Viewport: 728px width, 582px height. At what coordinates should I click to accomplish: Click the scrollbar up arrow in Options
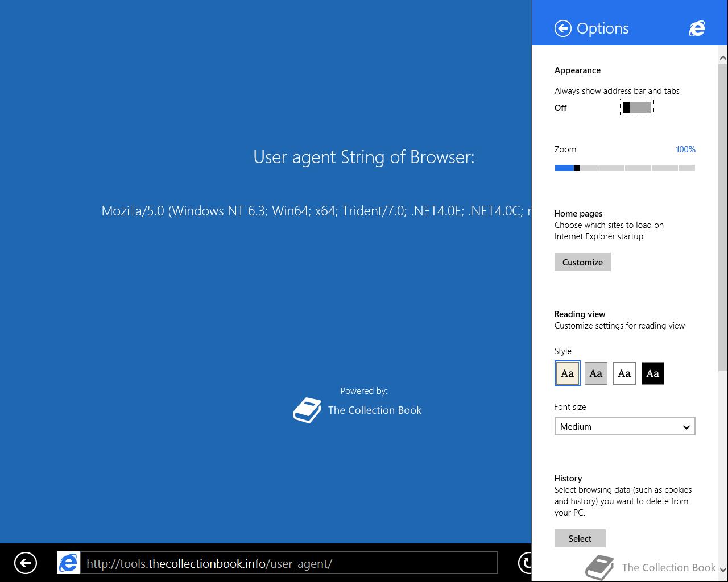click(723, 57)
